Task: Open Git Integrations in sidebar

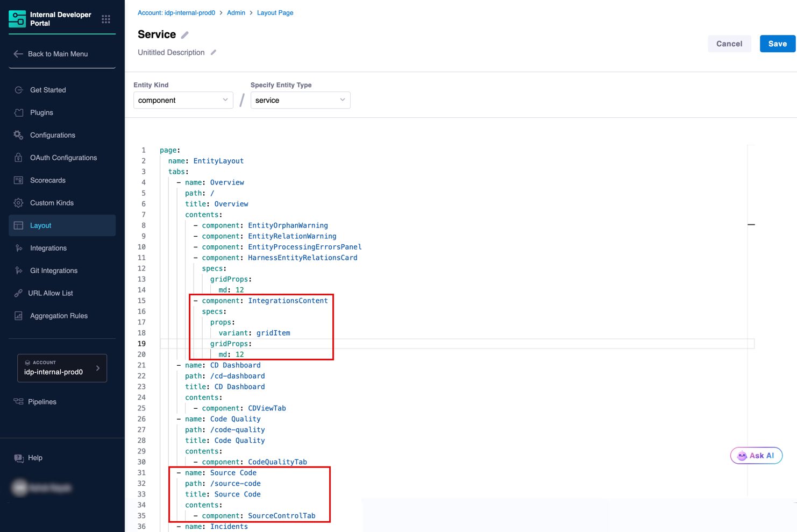Action: [x=62, y=271]
